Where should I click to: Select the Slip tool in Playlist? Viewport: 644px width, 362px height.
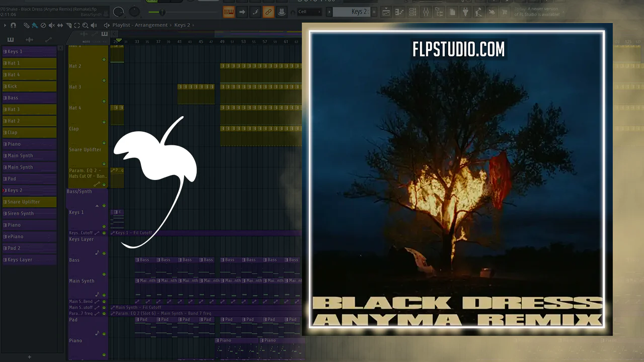point(60,25)
